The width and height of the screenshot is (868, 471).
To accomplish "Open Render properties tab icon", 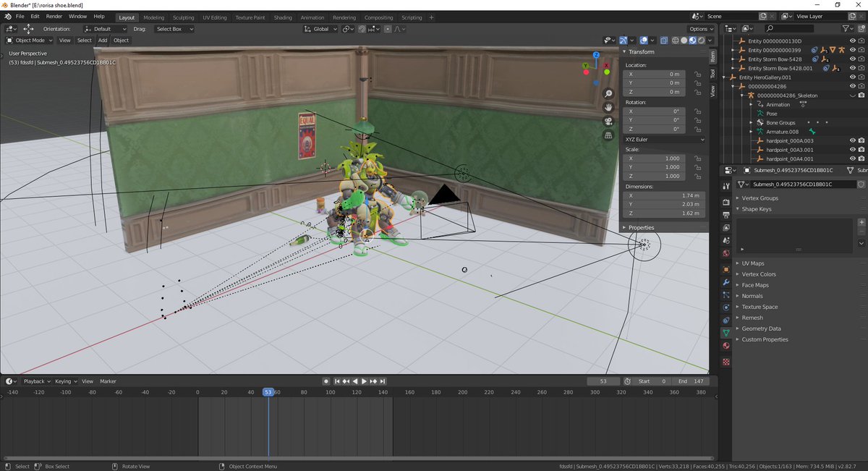I will pyautogui.click(x=726, y=203).
